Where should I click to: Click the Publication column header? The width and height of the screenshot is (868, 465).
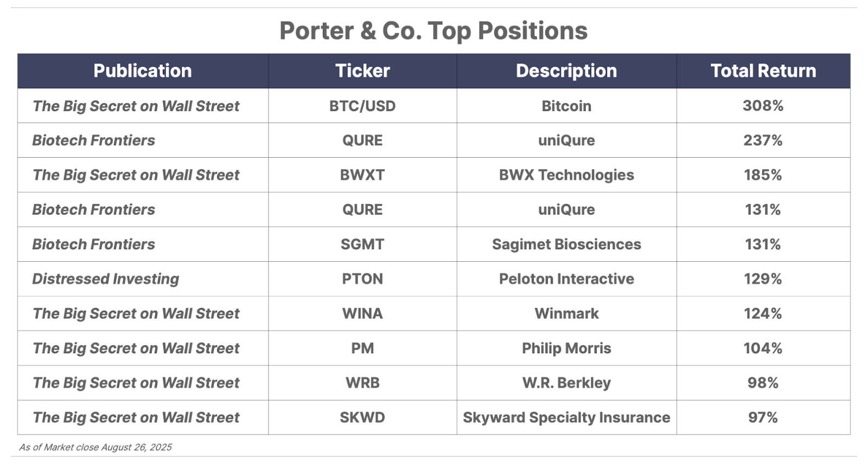pos(143,71)
